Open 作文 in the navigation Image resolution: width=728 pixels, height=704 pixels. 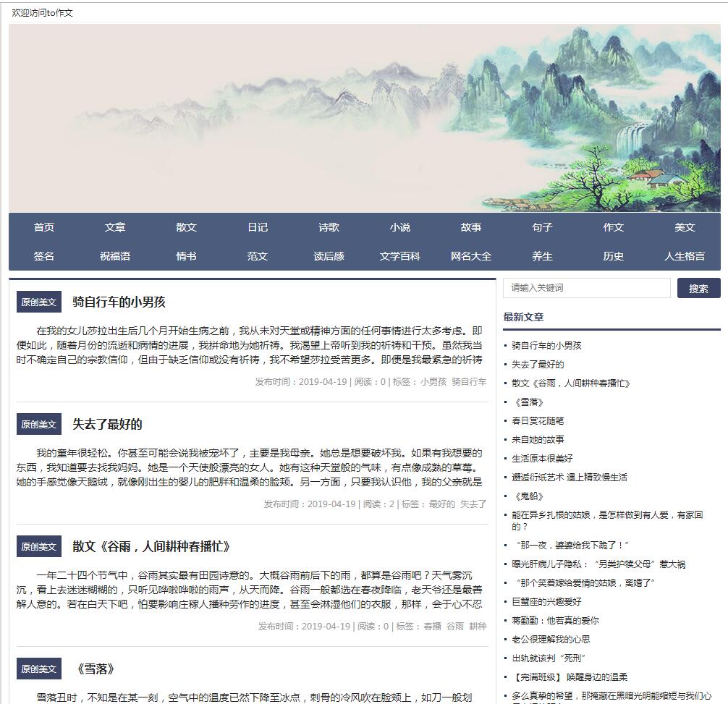coord(614,227)
